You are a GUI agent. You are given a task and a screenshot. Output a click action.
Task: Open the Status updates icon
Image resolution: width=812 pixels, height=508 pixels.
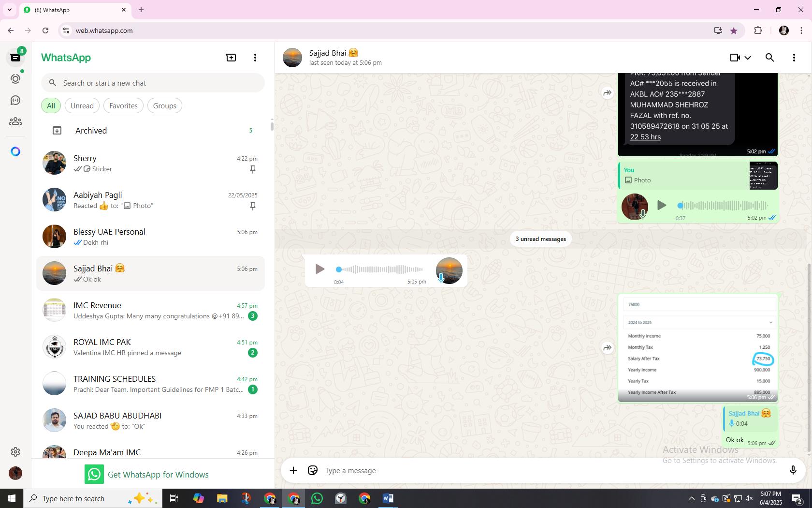15,79
